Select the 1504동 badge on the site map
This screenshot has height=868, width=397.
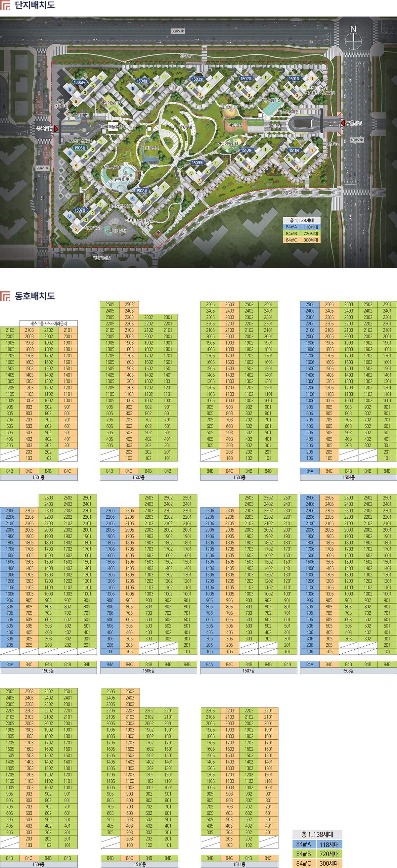coord(142,81)
